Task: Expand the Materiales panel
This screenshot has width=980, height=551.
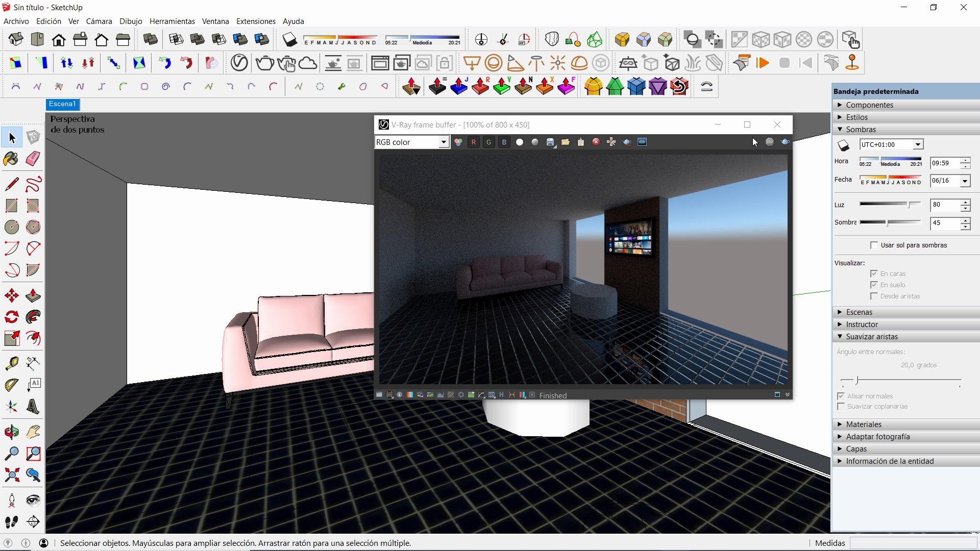Action: [x=906, y=424]
